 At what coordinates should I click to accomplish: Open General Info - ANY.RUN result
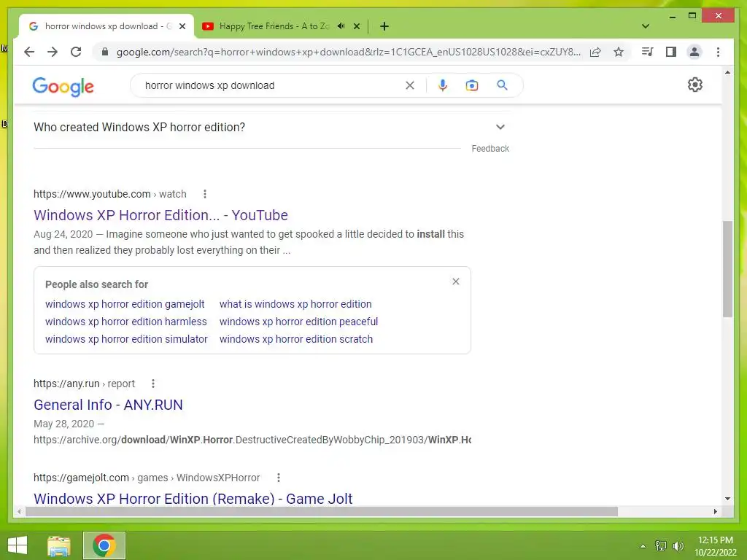[x=108, y=405]
